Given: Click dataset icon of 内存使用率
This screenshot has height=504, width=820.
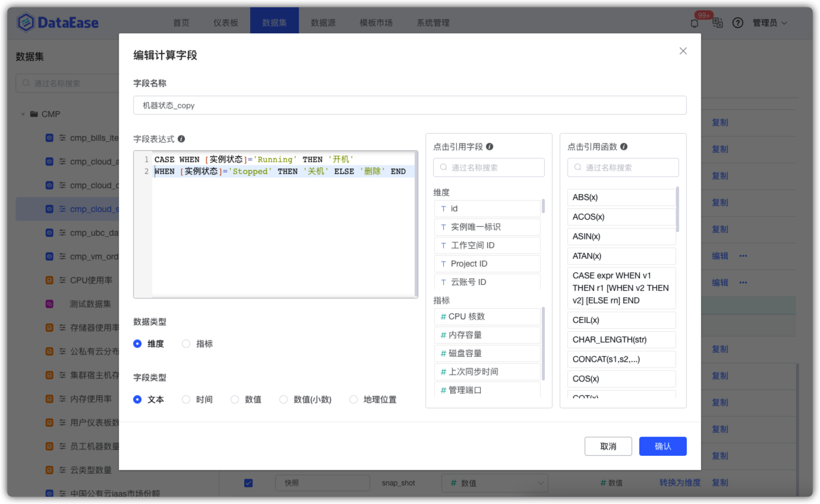Looking at the screenshot, I should point(50,399).
